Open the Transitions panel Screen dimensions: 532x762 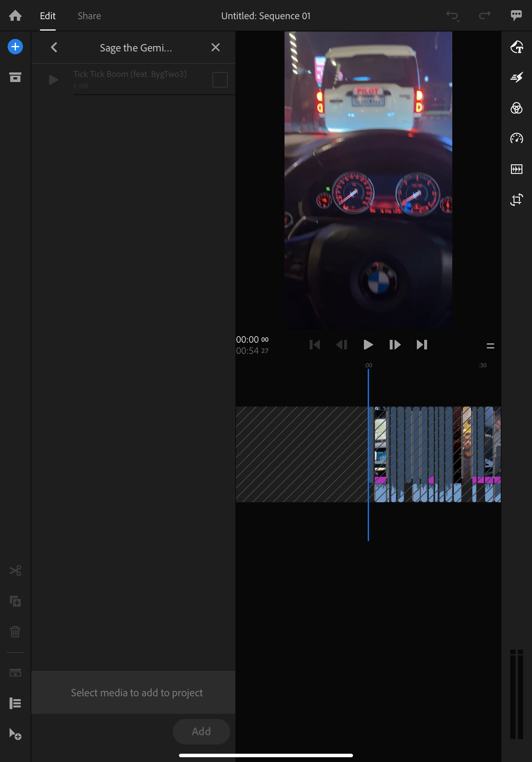tap(516, 77)
